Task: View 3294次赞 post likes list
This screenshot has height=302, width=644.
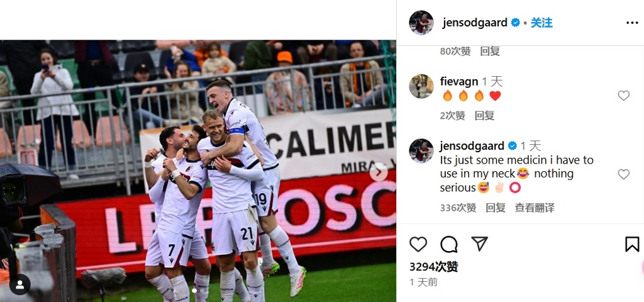Action: click(434, 267)
